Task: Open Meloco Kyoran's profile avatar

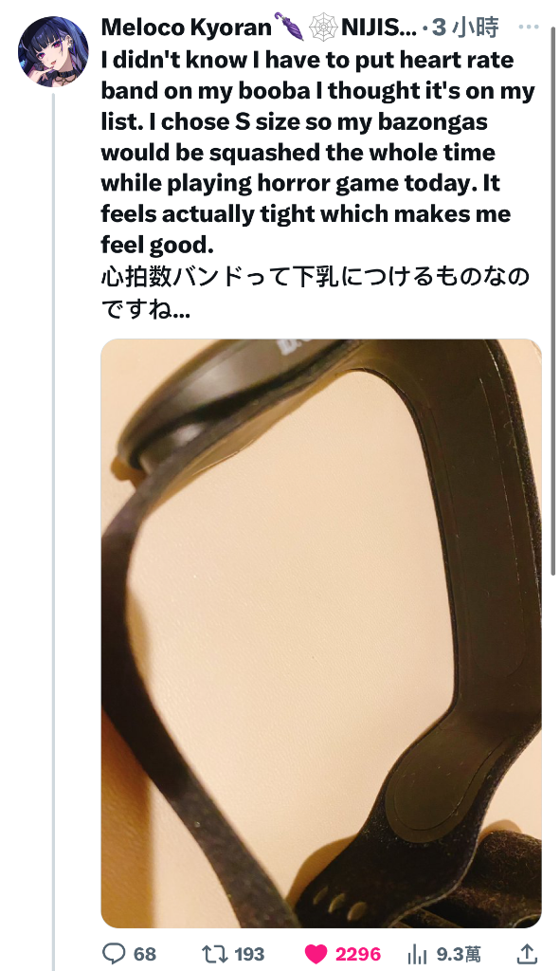Action: [53, 52]
